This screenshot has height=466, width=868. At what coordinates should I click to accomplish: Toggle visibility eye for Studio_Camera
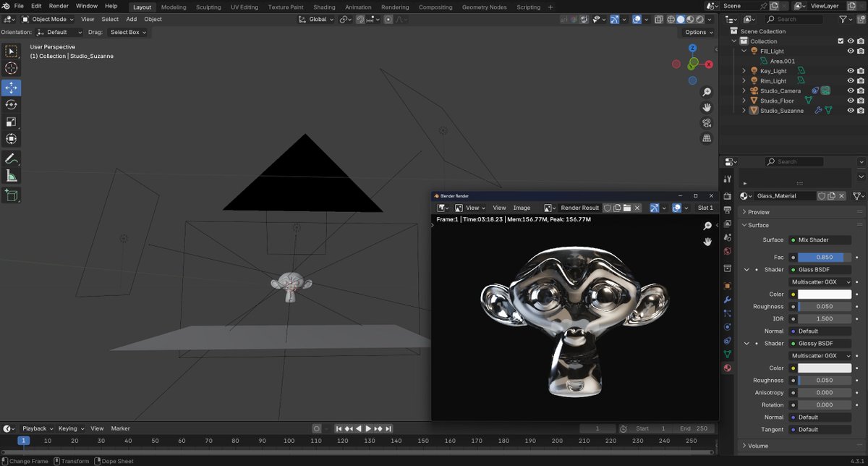click(851, 90)
